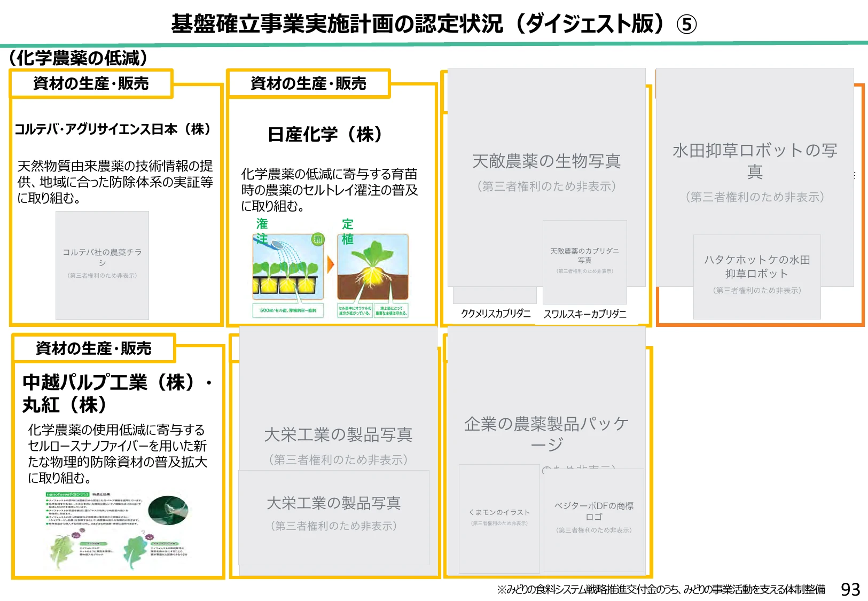The height and width of the screenshot is (601, 868).
Task: Select the 水田抑草ロボットの写真 placeholder
Action: (755, 177)
